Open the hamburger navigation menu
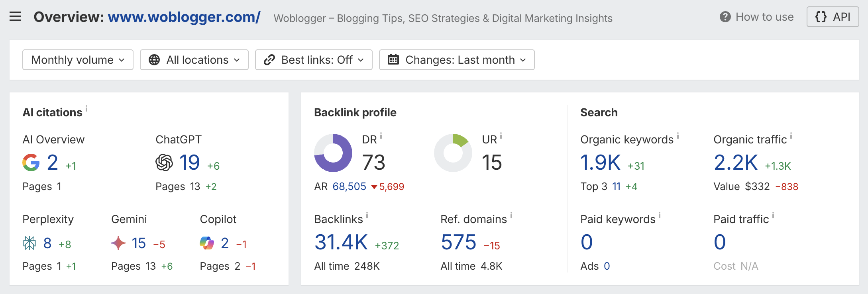This screenshot has height=294, width=868. point(15,17)
